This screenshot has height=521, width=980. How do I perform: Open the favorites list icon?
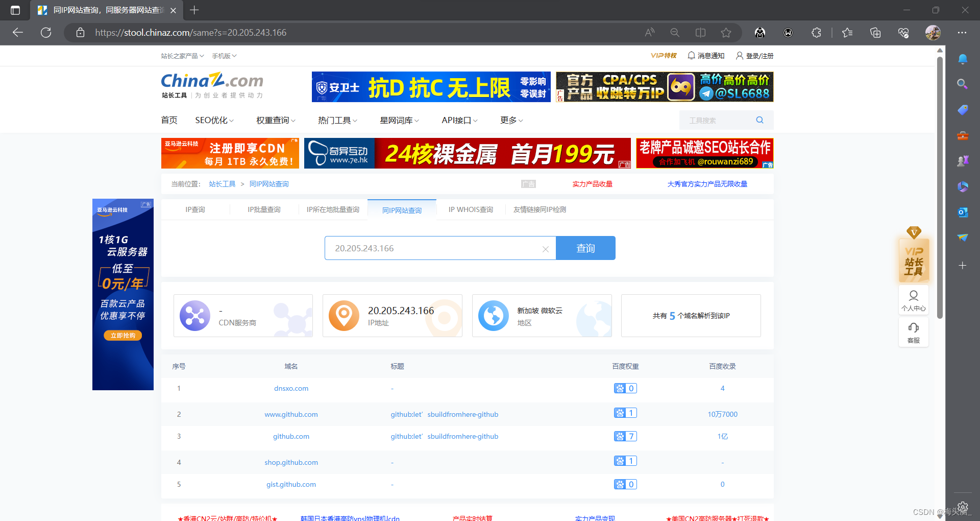(x=847, y=33)
